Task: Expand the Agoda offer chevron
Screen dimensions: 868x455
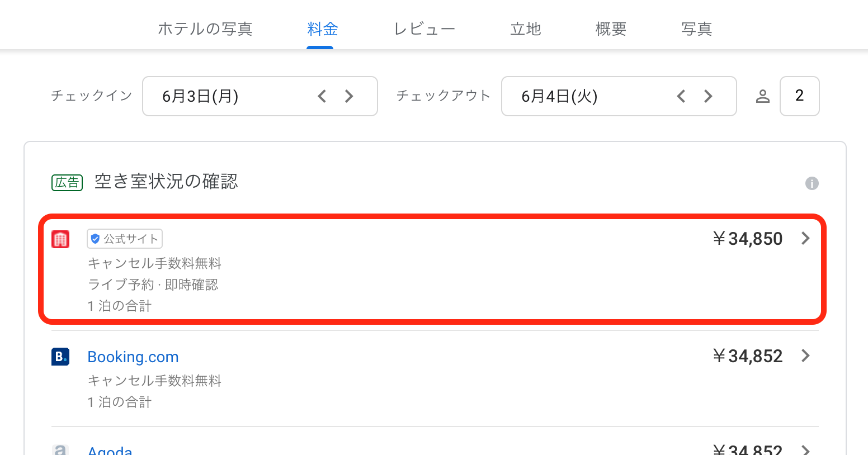Action: click(x=805, y=450)
